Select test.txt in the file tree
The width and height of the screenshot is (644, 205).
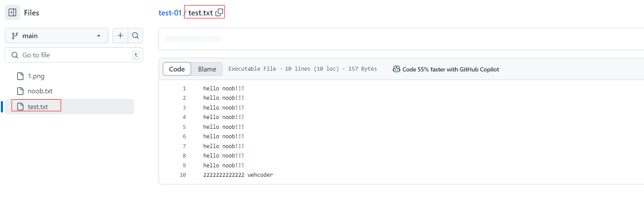(x=69, y=107)
